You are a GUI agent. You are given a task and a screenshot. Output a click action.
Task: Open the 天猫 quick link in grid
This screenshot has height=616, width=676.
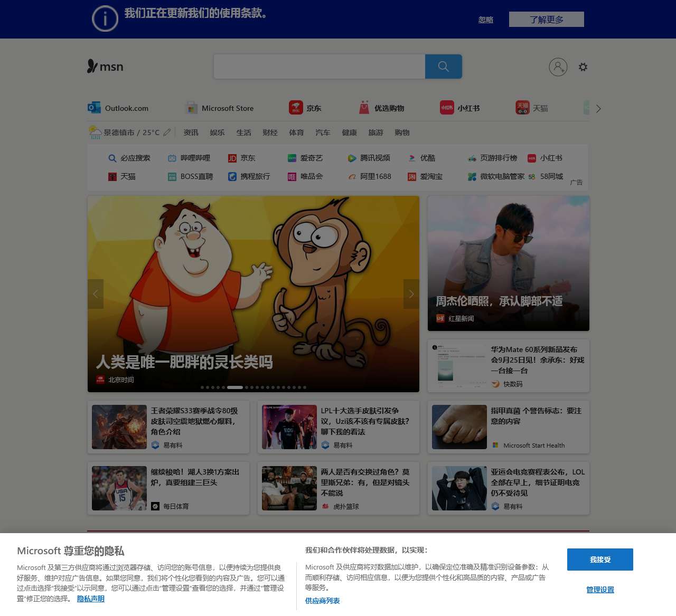122,176
